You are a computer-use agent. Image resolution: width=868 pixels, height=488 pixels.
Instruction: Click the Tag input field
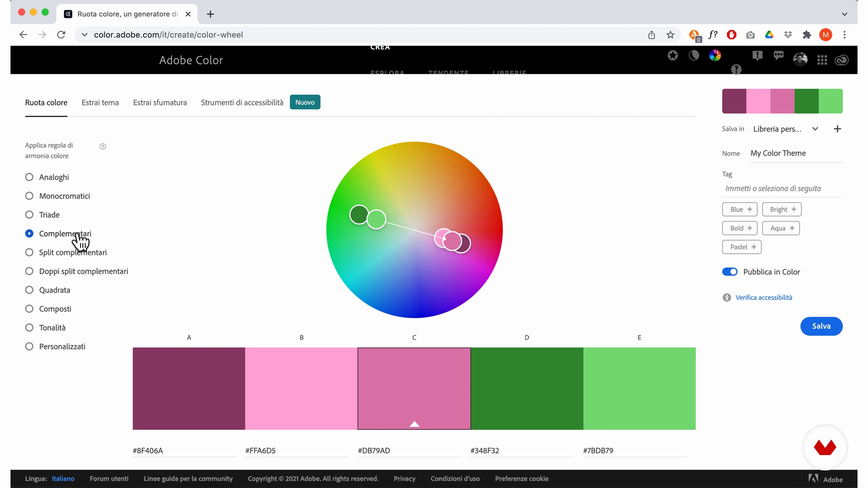click(x=782, y=189)
